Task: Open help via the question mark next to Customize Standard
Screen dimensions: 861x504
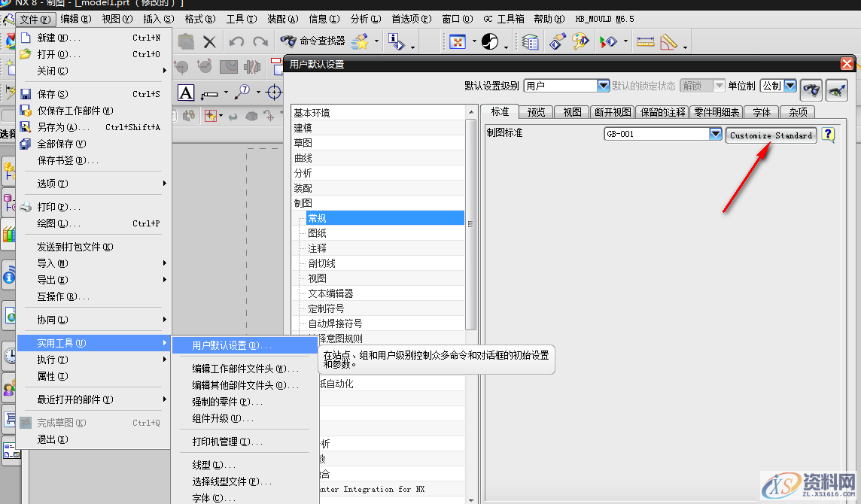Action: click(x=827, y=135)
